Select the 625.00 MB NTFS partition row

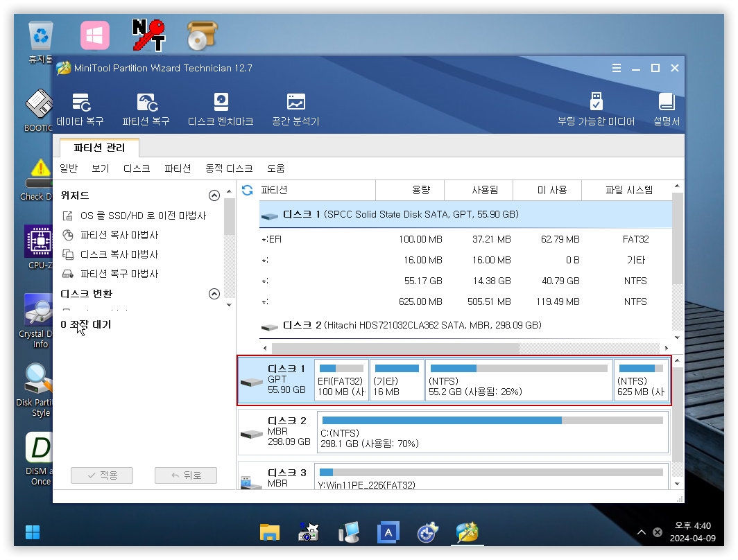465,301
